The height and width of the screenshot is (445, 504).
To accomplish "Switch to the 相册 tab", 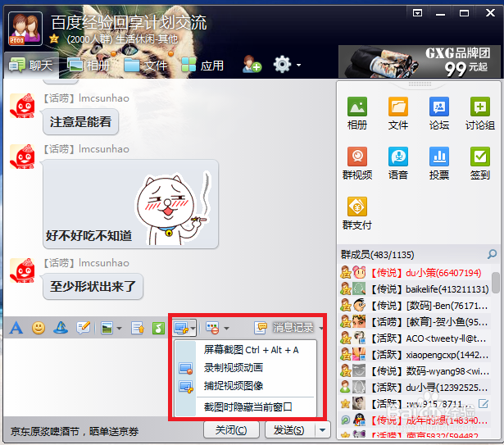I will (x=89, y=66).
